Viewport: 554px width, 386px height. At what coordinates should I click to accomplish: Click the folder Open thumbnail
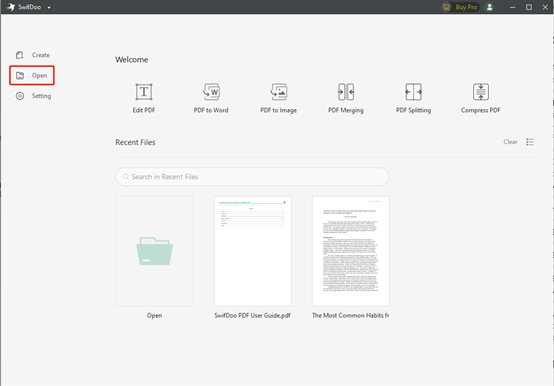(155, 251)
